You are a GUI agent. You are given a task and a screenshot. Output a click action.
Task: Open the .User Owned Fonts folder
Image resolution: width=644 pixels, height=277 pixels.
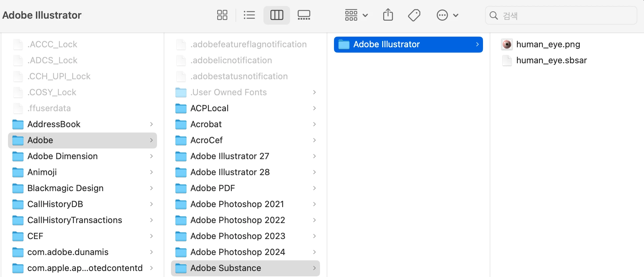[245, 92]
